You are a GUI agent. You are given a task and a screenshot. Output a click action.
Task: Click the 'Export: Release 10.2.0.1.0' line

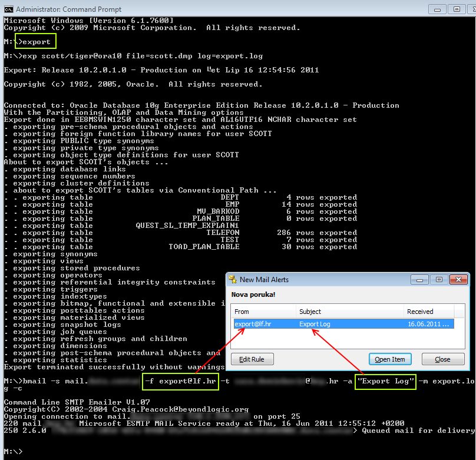click(x=161, y=70)
